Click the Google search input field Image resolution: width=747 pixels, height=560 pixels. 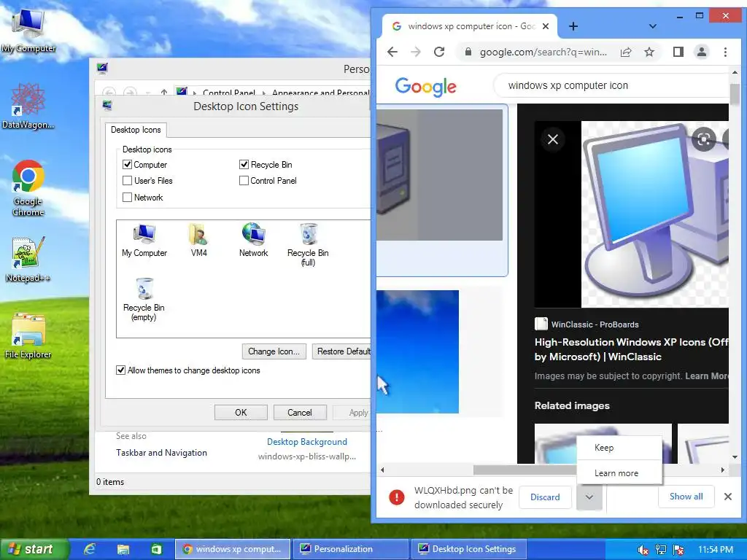coord(612,86)
